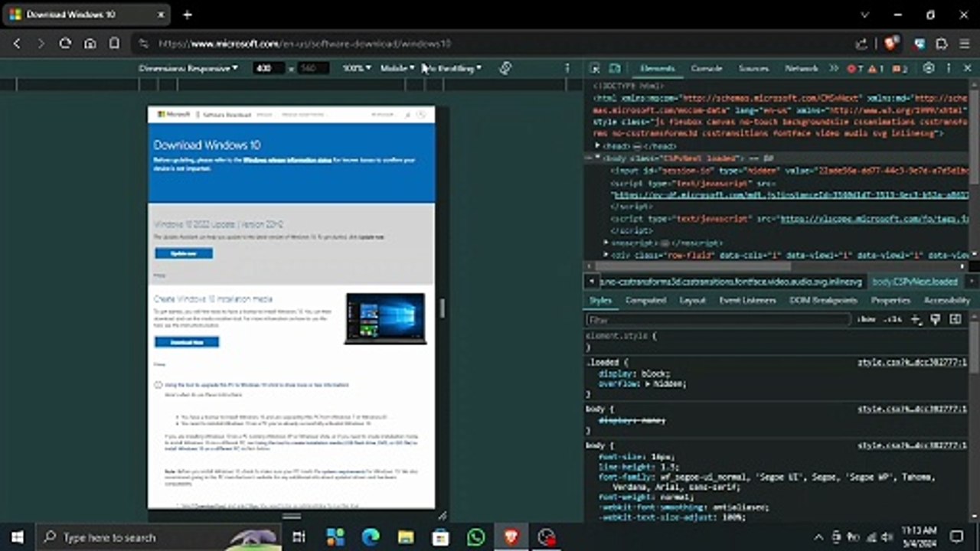Image resolution: width=980 pixels, height=551 pixels.
Task: Toggle the computed styles sidebar icon
Action: pyautogui.click(x=955, y=319)
